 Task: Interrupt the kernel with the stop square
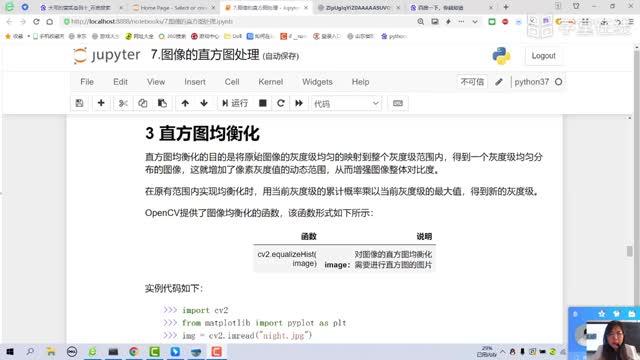(x=262, y=103)
